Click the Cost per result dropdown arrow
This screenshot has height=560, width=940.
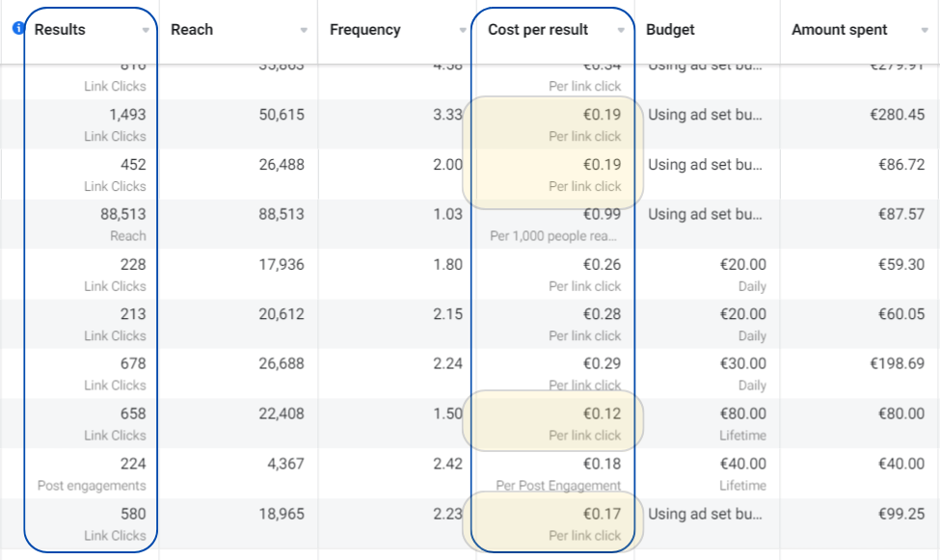(621, 31)
